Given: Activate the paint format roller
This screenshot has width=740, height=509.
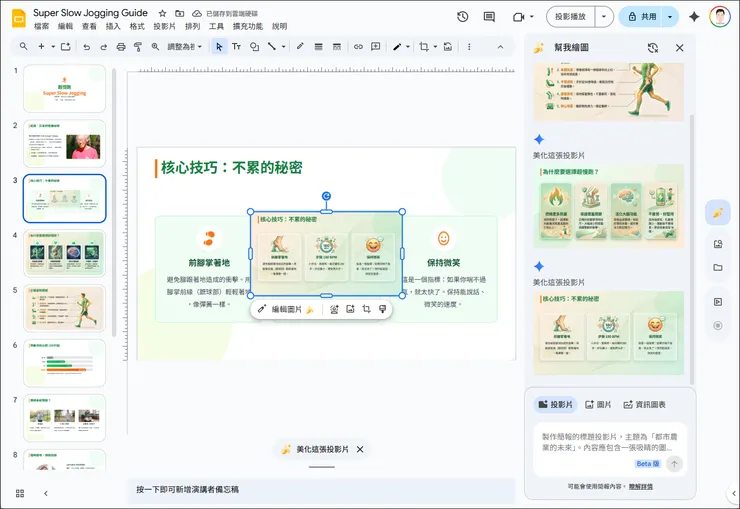Looking at the screenshot, I should click(138, 47).
